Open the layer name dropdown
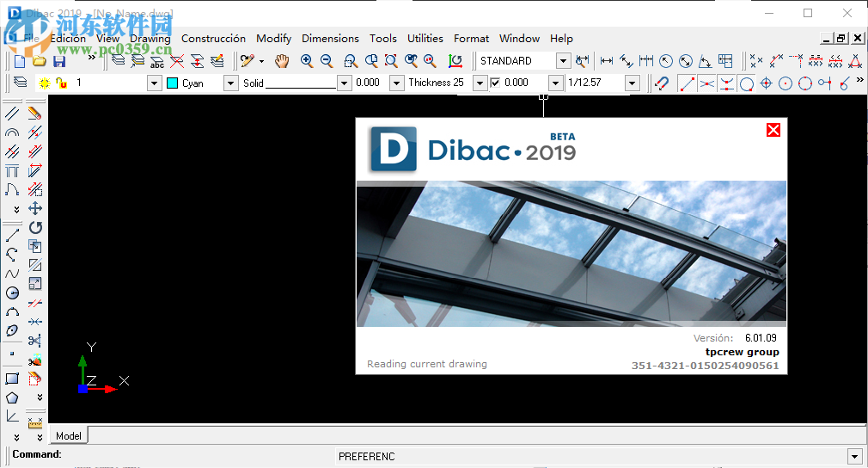Screen dimensions: 868x468 (x=155, y=83)
